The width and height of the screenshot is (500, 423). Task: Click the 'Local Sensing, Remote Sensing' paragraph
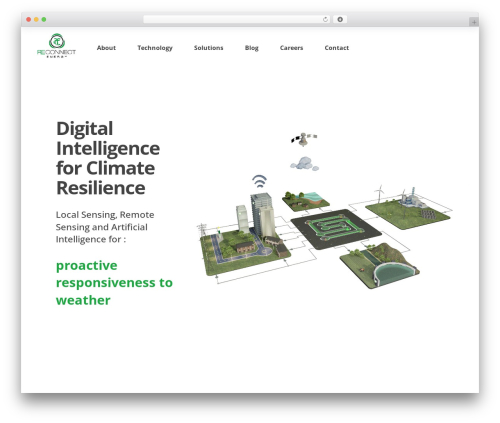click(x=105, y=227)
